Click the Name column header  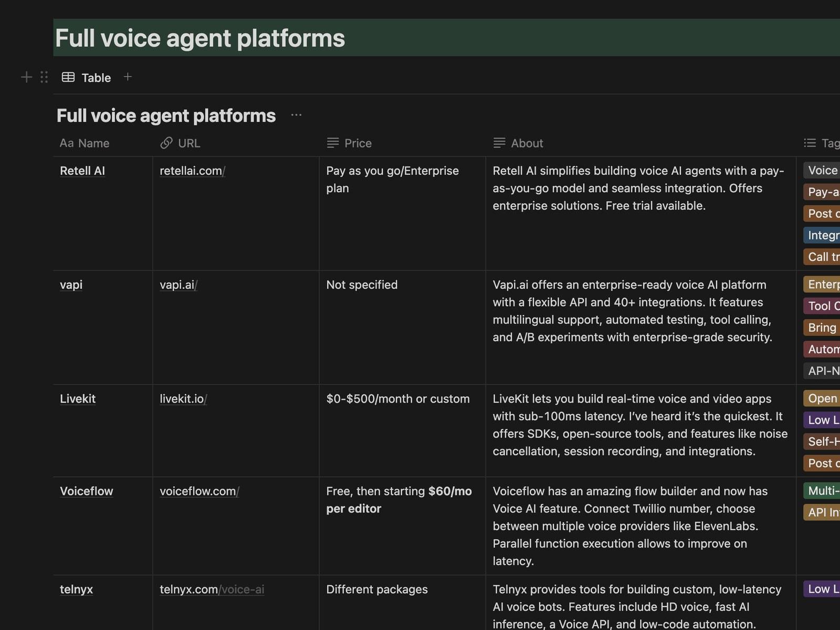pyautogui.click(x=85, y=143)
